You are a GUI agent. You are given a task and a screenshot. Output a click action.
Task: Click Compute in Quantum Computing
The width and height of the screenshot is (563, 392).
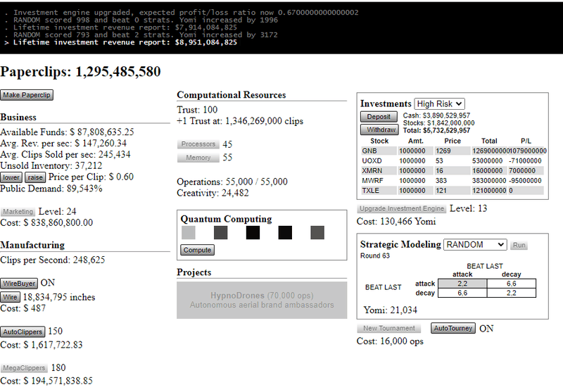(x=198, y=250)
